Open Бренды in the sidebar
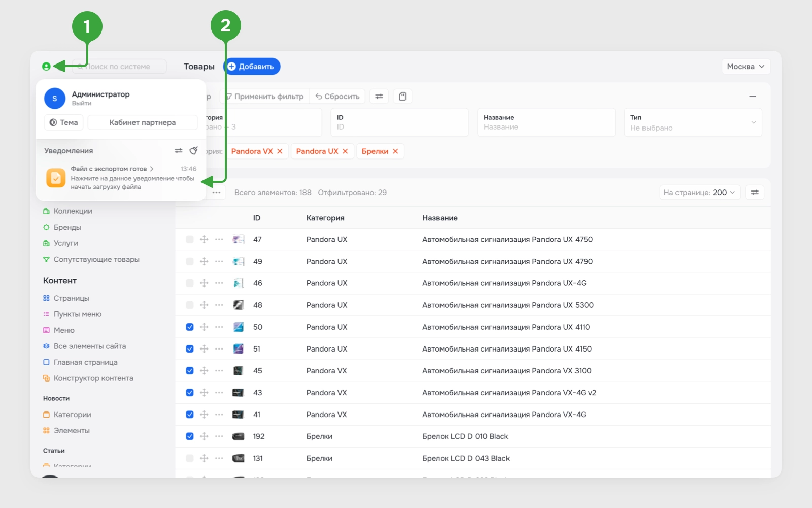 [67, 227]
